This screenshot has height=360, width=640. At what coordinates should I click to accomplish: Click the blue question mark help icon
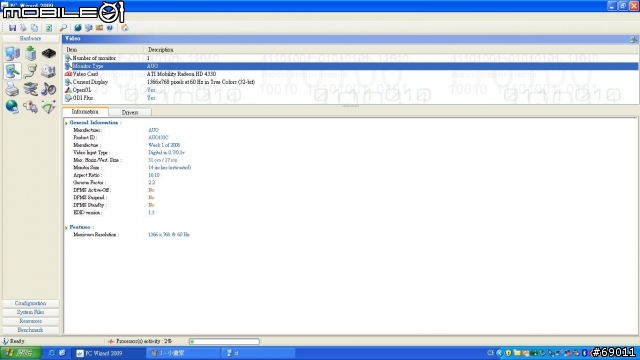coord(110,28)
